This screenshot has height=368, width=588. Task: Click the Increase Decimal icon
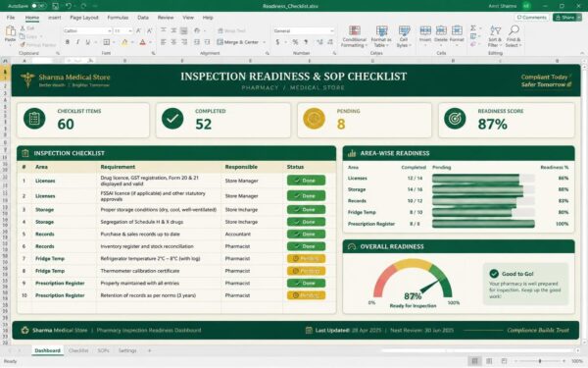tap(319, 42)
